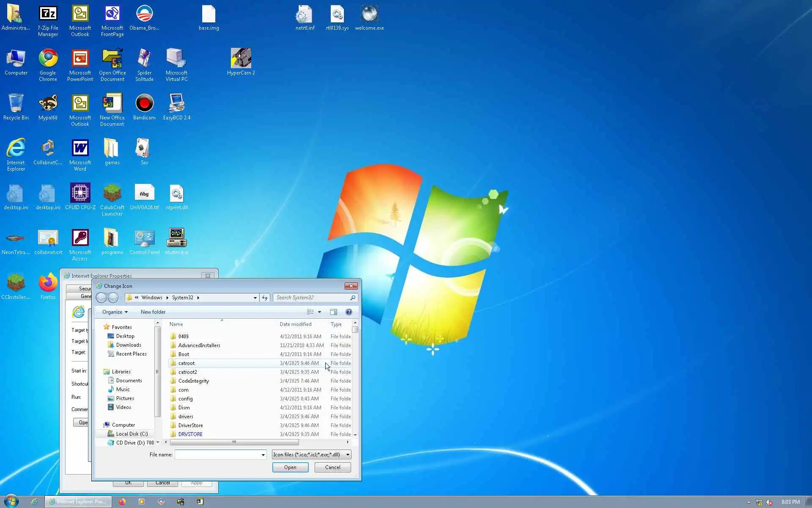This screenshot has height=508, width=812.
Task: Open the Icon files type dropdown
Action: tap(311, 455)
